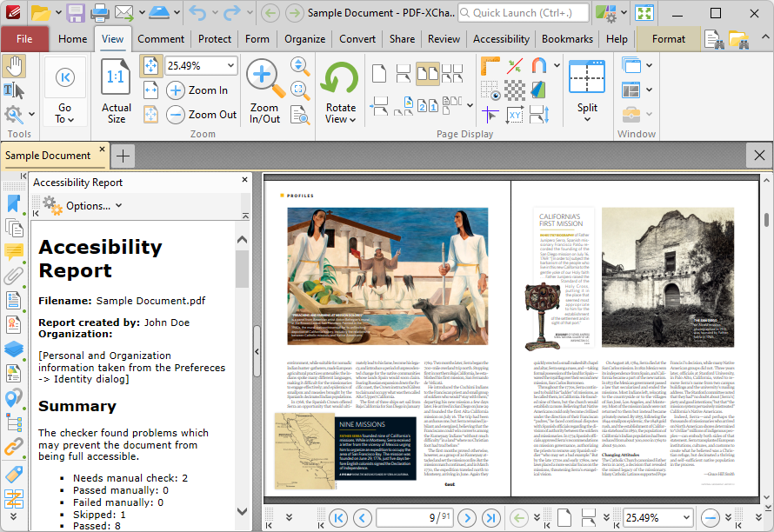Screen dimensions: 774x532
Task: Toggle the snap magnet icon
Action: pyautogui.click(x=539, y=66)
